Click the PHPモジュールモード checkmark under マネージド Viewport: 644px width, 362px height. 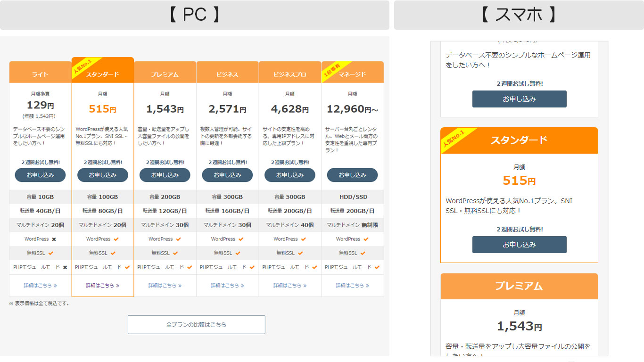click(x=377, y=267)
